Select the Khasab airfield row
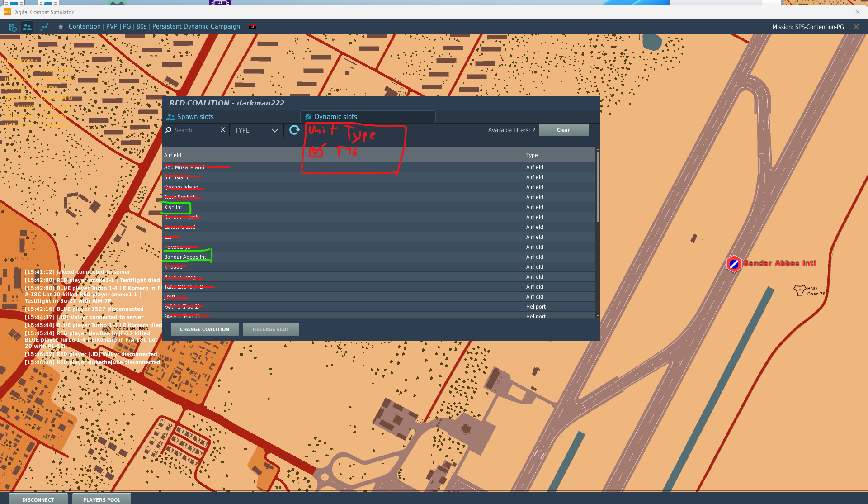Image resolution: width=868 pixels, height=504 pixels. coord(378,267)
